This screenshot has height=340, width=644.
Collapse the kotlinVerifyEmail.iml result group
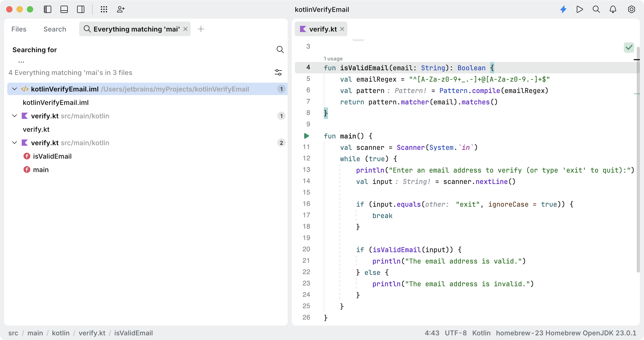click(x=14, y=89)
